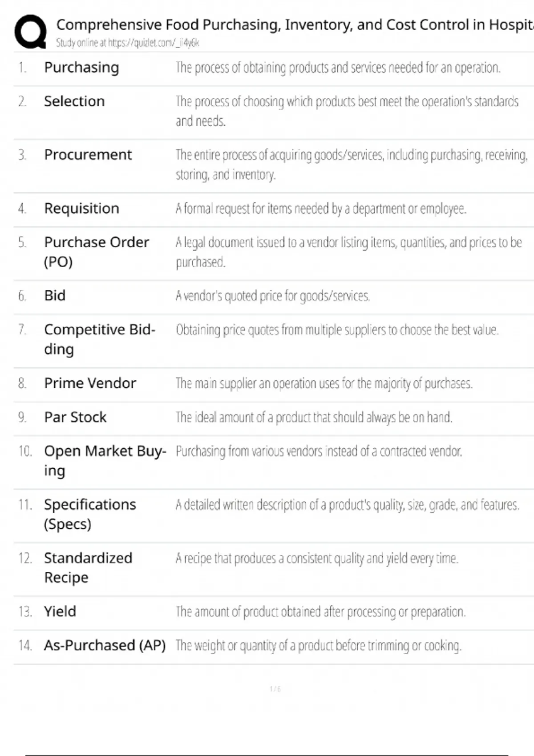534x756 pixels.
Task: Click the Standardized Recipe term
Action: [88, 567]
